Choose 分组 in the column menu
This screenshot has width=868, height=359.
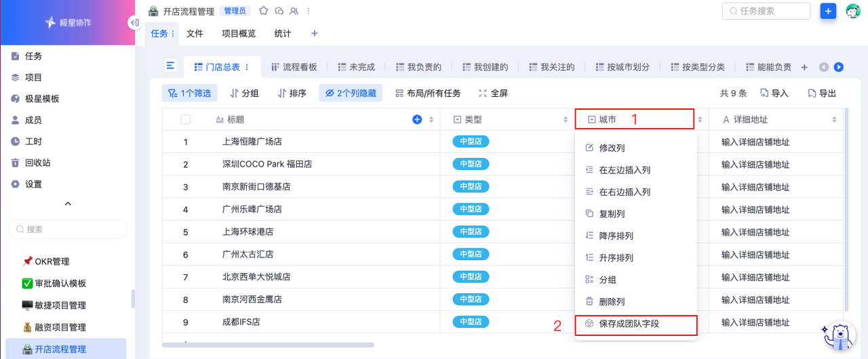tap(636, 280)
